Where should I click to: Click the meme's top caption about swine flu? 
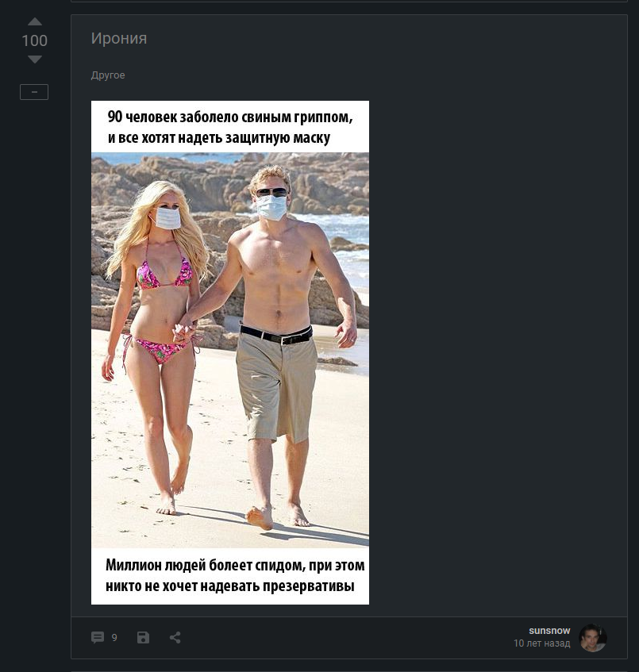point(230,127)
